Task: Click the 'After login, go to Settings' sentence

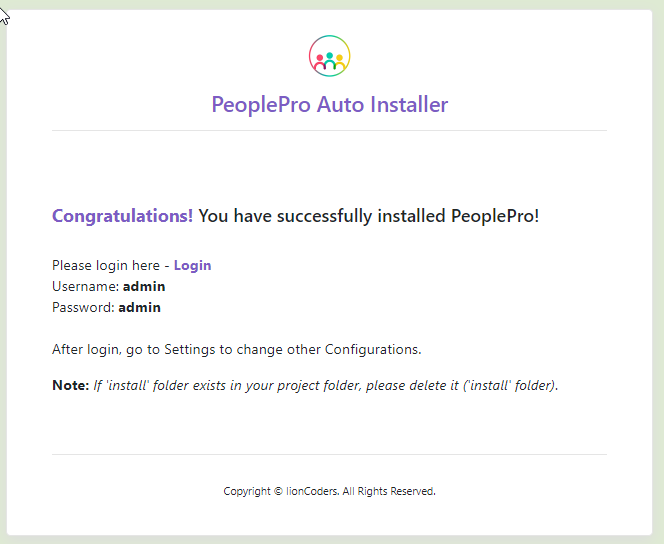Action: point(236,349)
